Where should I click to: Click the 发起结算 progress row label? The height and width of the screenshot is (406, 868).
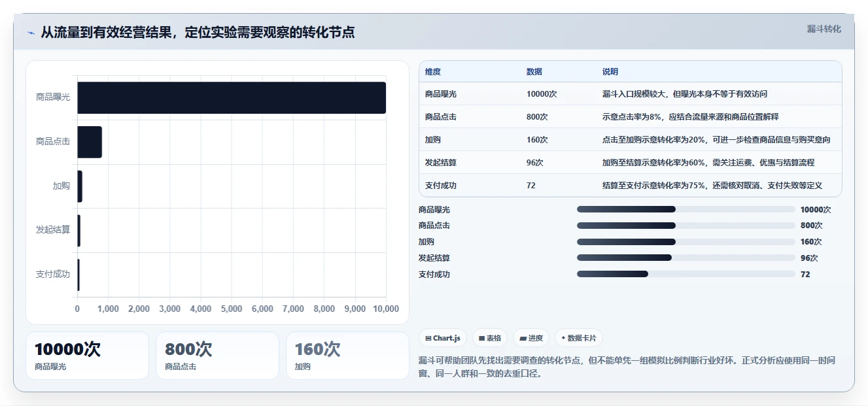[434, 258]
